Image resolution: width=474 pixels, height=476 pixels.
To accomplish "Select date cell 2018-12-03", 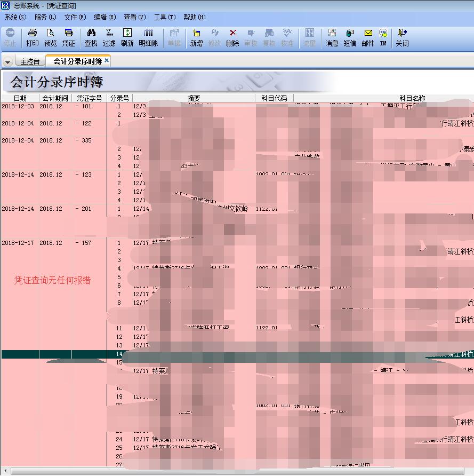I will point(18,106).
